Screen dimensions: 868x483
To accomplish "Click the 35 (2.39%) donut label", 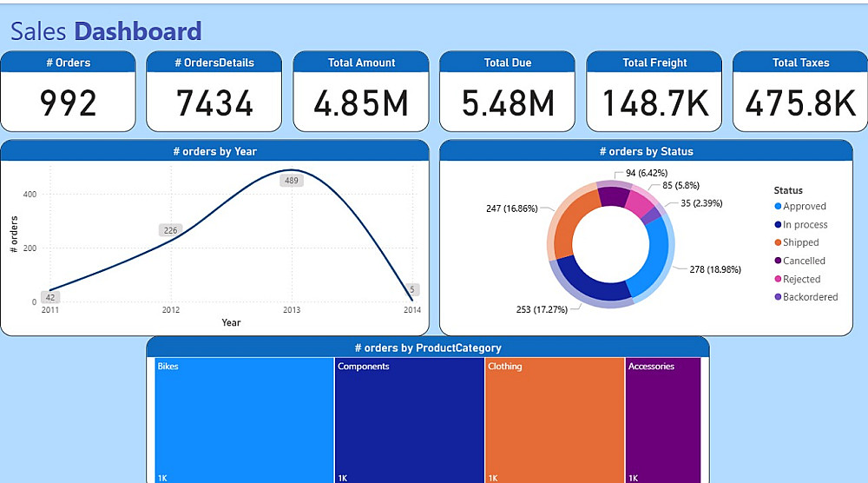I will (x=701, y=203).
